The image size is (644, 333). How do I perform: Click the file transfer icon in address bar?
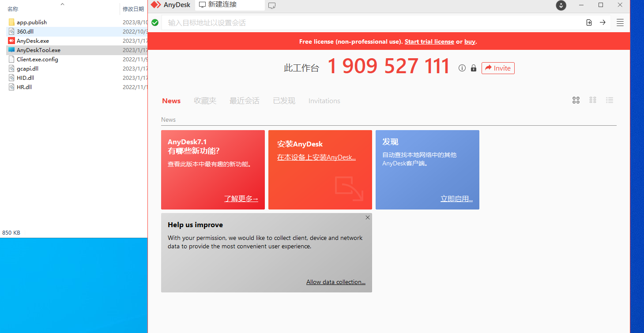589,22
